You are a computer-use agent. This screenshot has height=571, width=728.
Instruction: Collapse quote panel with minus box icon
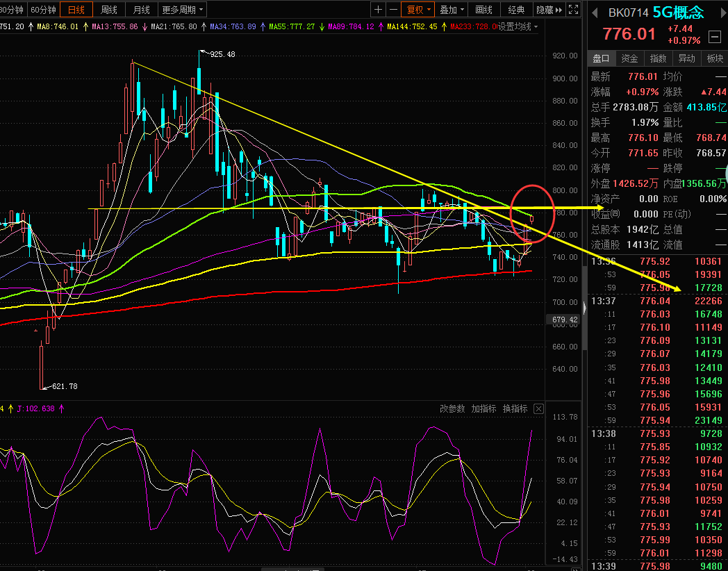click(x=715, y=36)
